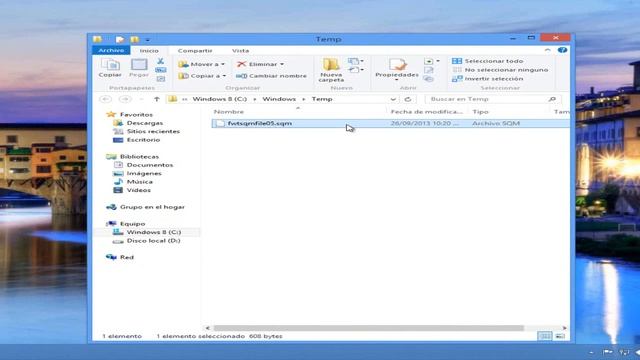640x360 pixels.
Task: Click Invertir selección
Action: point(488,79)
